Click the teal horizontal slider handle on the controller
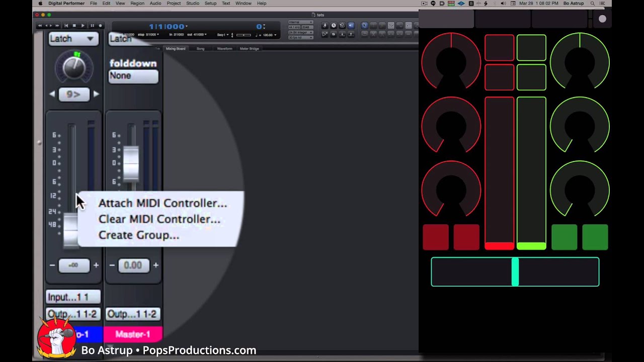Screen dimensions: 644x362 point(515,272)
